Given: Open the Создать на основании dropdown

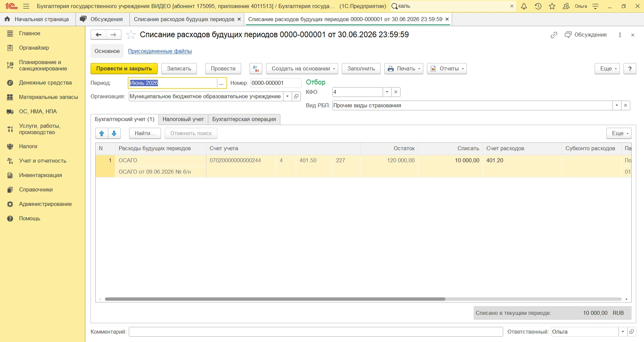Looking at the screenshot, I should 302,69.
